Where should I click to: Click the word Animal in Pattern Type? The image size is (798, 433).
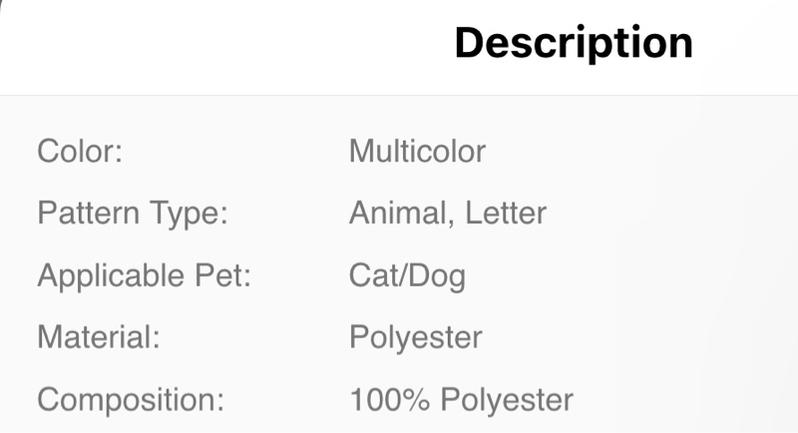pos(396,213)
